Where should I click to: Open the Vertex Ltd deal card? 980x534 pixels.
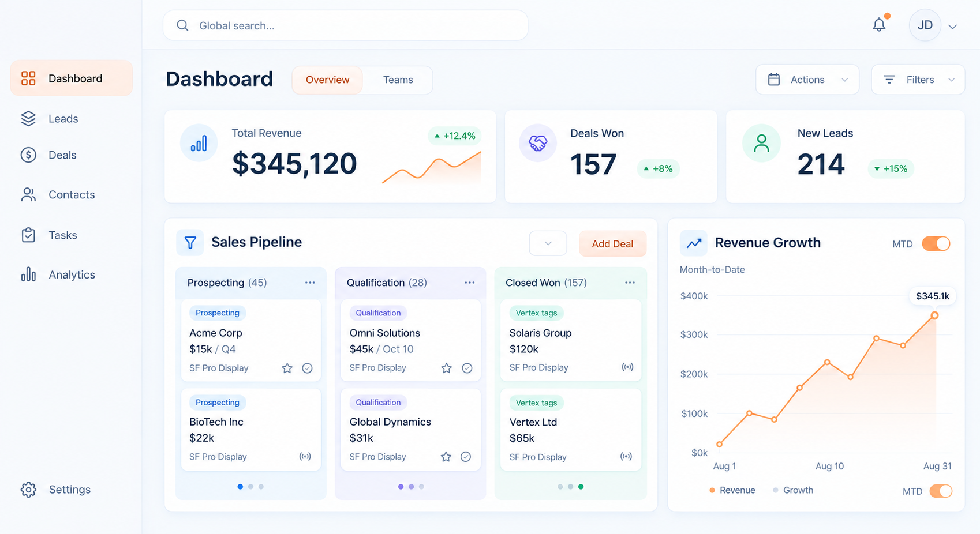571,430
